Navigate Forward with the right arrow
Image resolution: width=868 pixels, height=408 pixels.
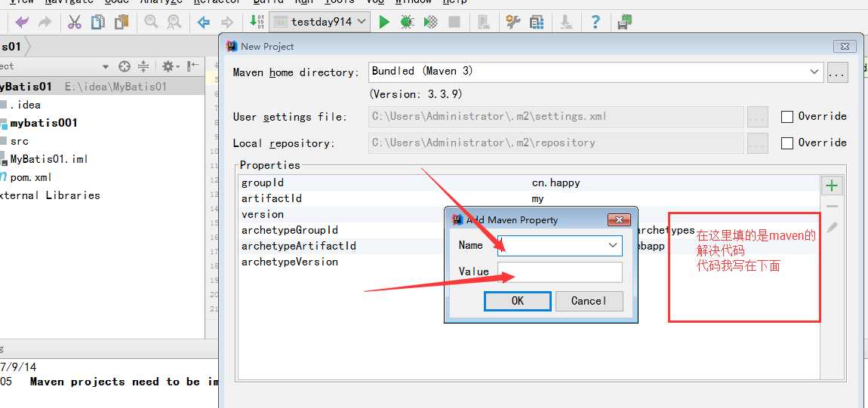[x=227, y=22]
